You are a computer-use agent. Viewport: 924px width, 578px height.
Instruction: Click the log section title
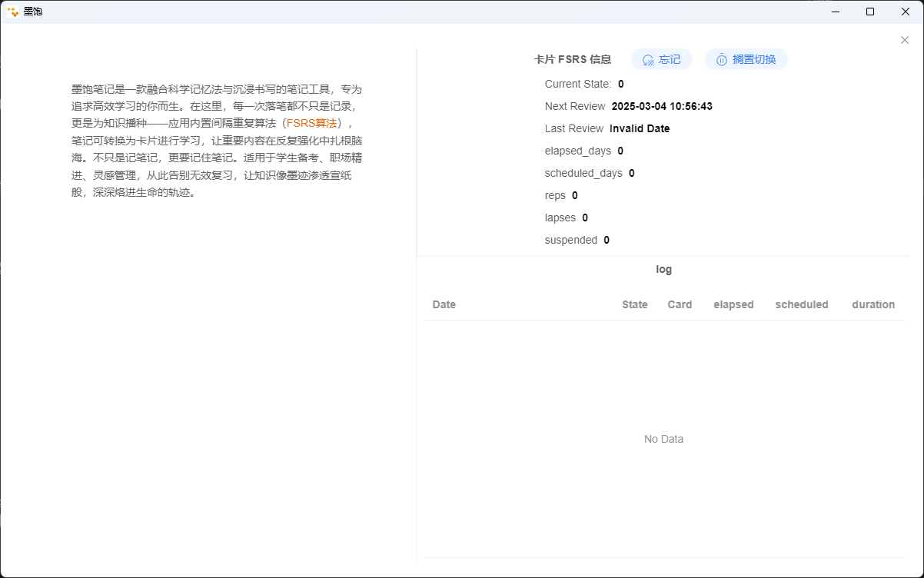pyautogui.click(x=664, y=269)
